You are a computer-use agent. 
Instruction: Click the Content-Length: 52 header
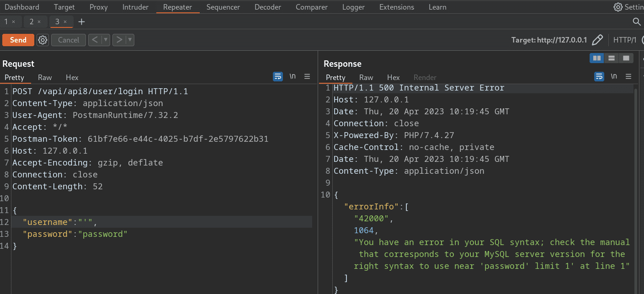58,187
